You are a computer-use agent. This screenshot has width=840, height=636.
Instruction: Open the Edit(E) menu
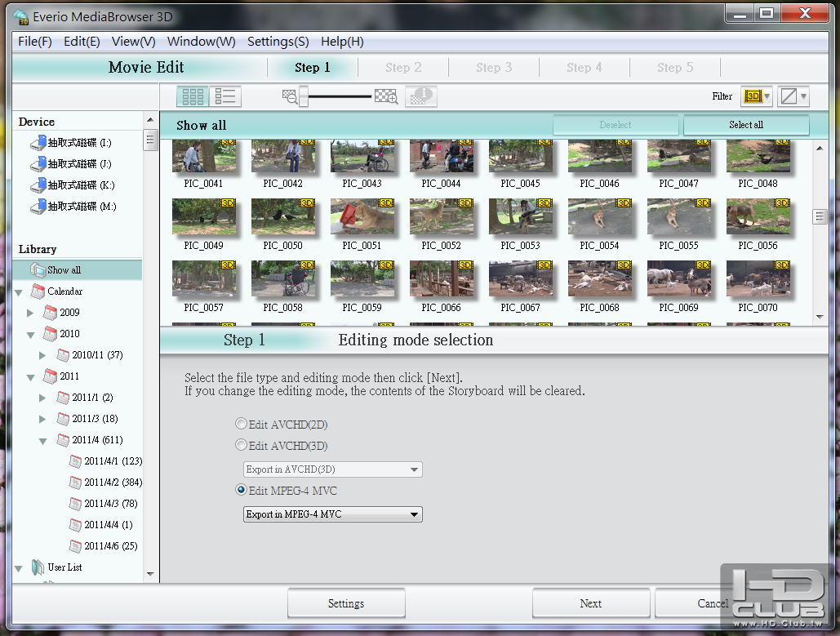click(x=82, y=42)
